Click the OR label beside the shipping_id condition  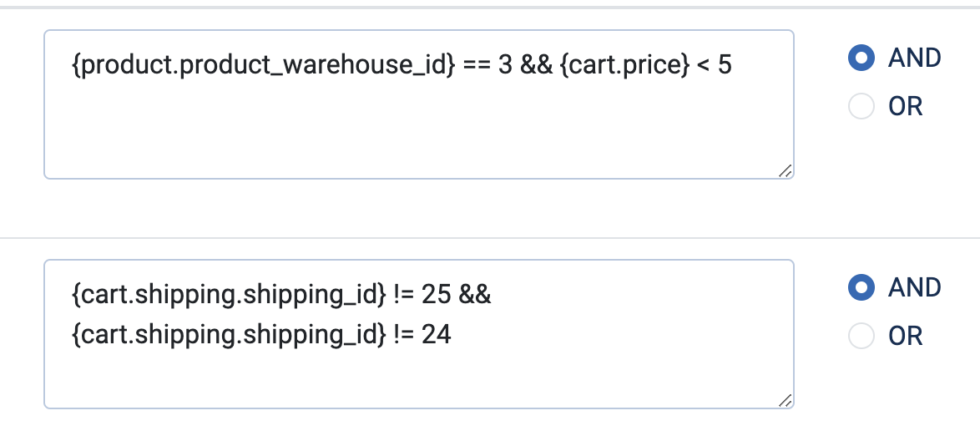point(906,337)
